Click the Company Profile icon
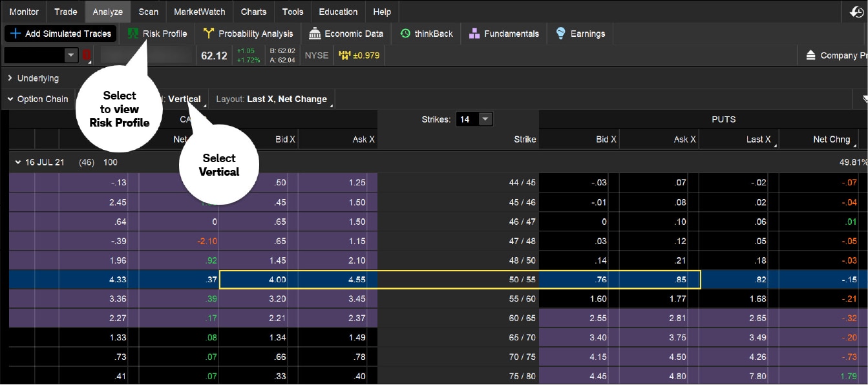This screenshot has width=868, height=385. tap(810, 56)
